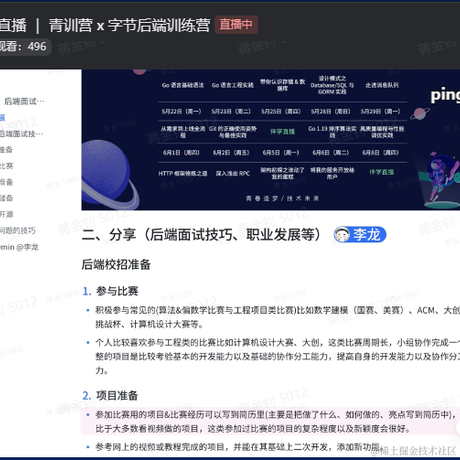
Task: Select sidebar outline item 问题的技巧
Action: point(17,231)
